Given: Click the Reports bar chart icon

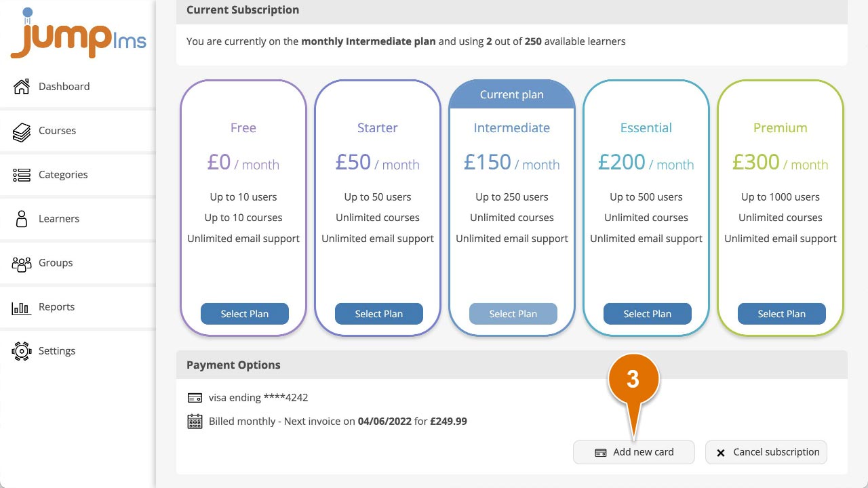Looking at the screenshot, I should [x=22, y=308].
